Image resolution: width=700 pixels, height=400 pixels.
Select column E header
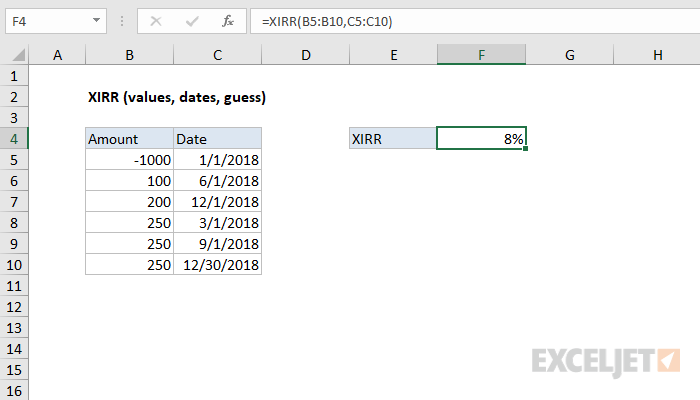pos(393,55)
